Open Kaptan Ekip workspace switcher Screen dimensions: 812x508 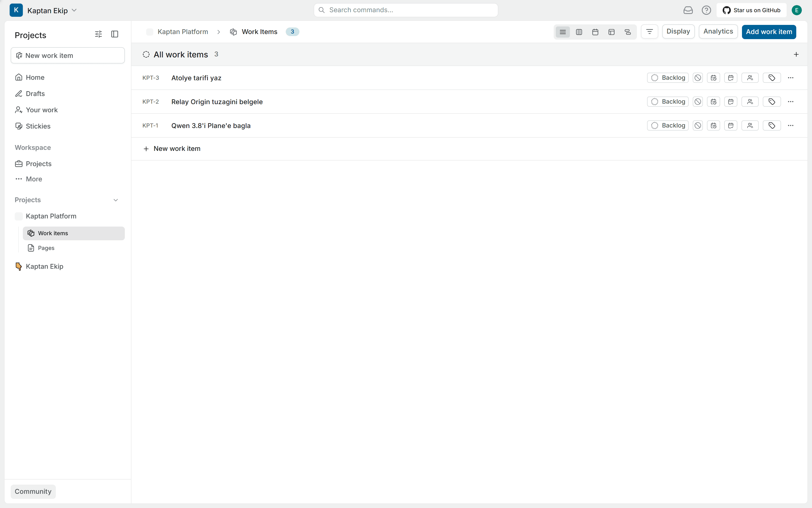[x=44, y=10]
